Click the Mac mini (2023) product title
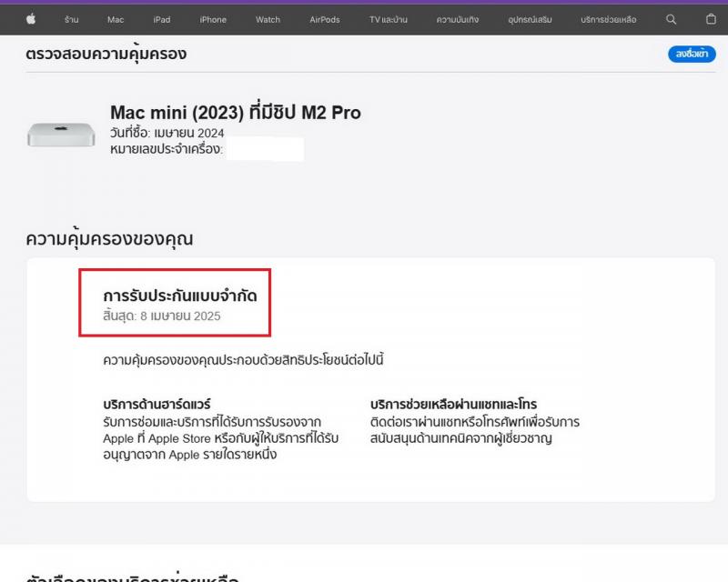The height and width of the screenshot is (582, 728). (235, 113)
